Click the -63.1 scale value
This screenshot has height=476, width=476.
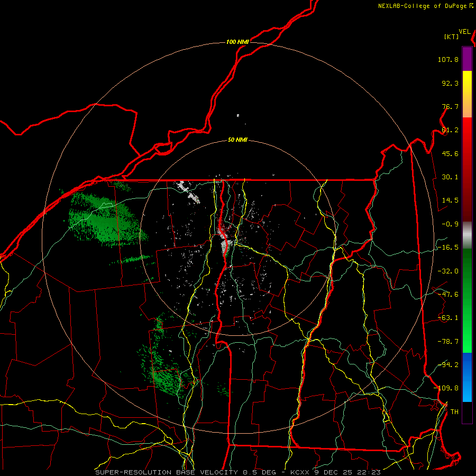448,318
